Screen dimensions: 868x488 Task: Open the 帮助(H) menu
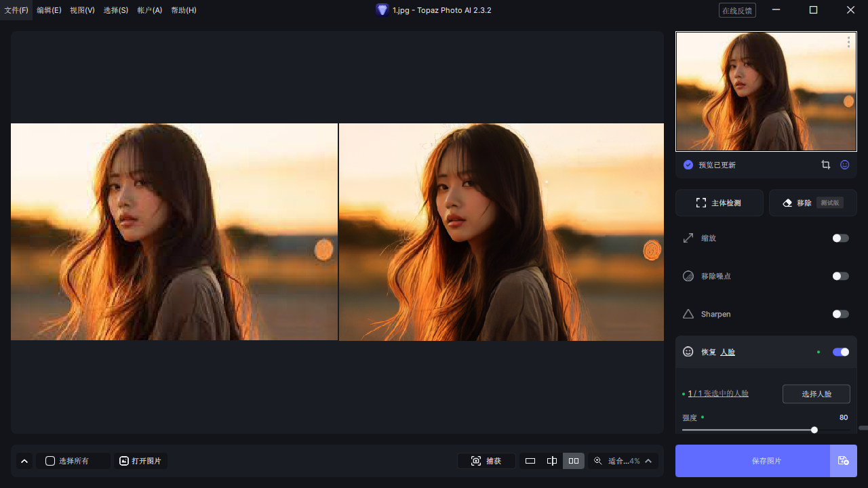pyautogui.click(x=184, y=10)
